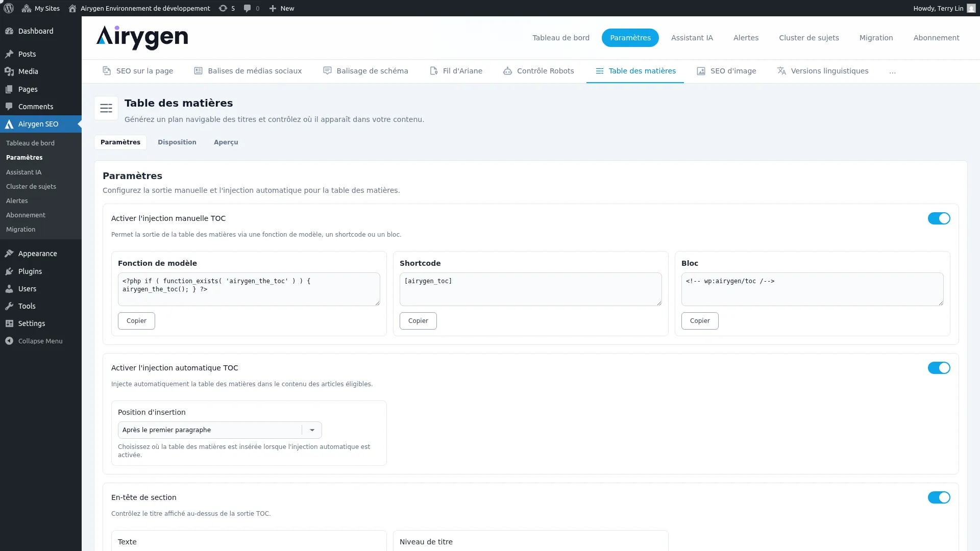Viewport: 980px width, 551px height.
Task: Click the WordPress logo icon
Action: tap(9, 8)
